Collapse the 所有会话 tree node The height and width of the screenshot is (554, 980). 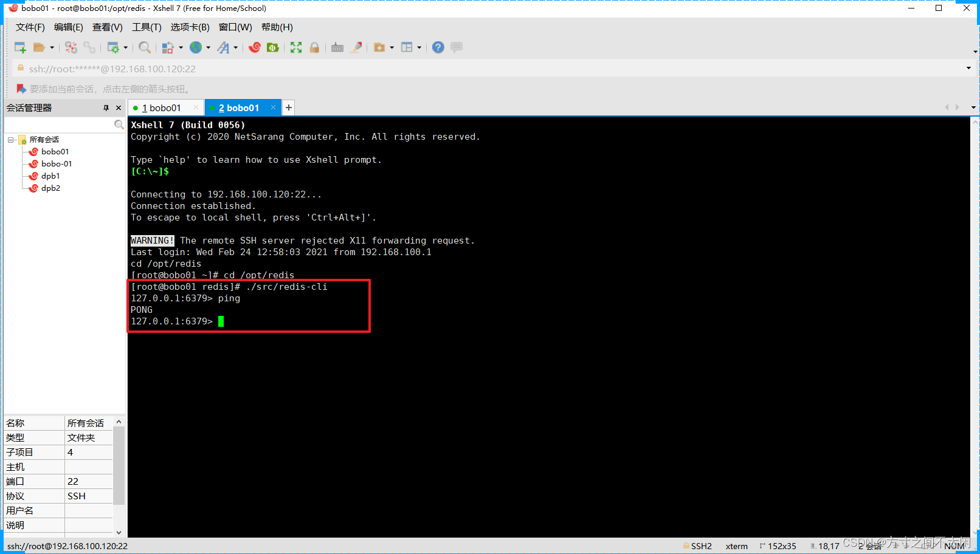pos(10,139)
